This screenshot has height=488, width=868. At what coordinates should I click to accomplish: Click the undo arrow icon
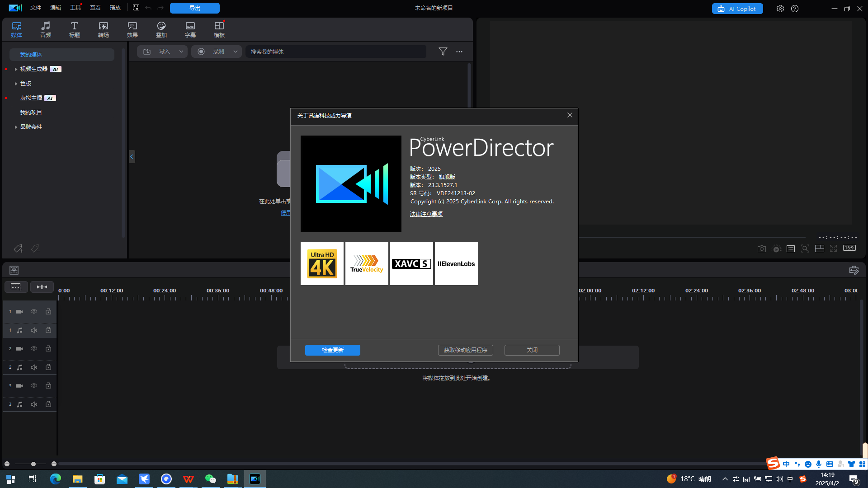(x=148, y=8)
